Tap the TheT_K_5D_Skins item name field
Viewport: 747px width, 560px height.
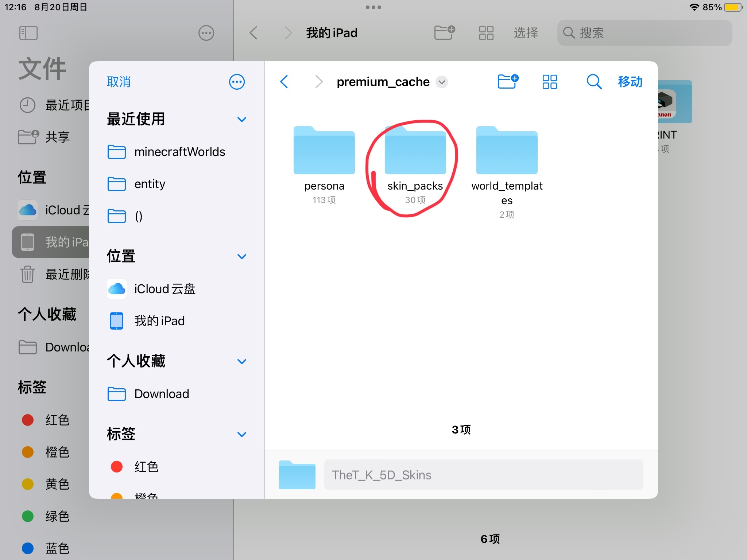483,475
